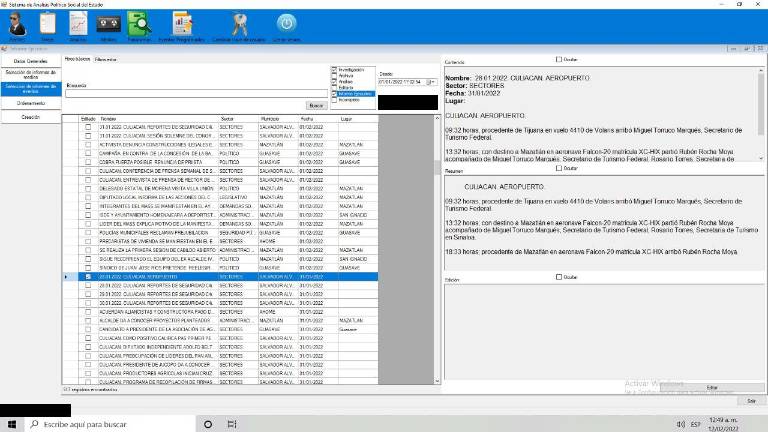Open Windows Task View in taskbar
Viewport: 768px width, 432px height.
(236, 424)
